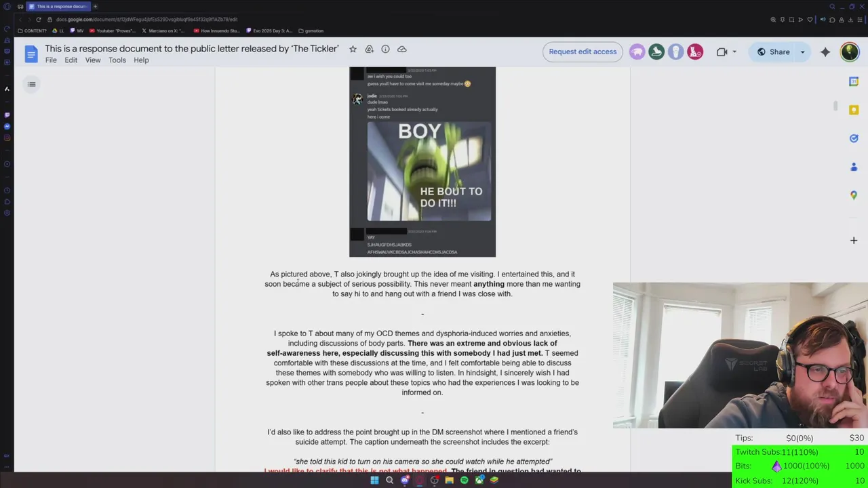Screen dimensions: 868x488
Task: Click the pink pig anonymous viewer
Action: 637,52
